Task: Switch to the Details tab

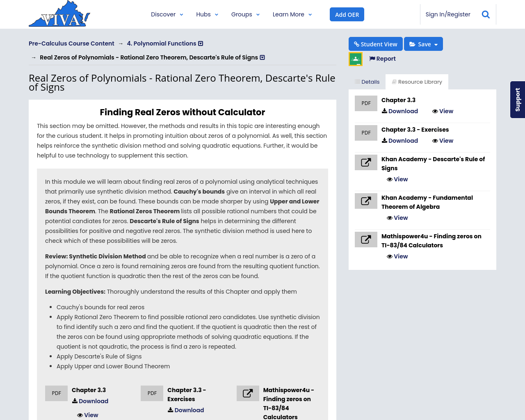Action: pos(367,82)
